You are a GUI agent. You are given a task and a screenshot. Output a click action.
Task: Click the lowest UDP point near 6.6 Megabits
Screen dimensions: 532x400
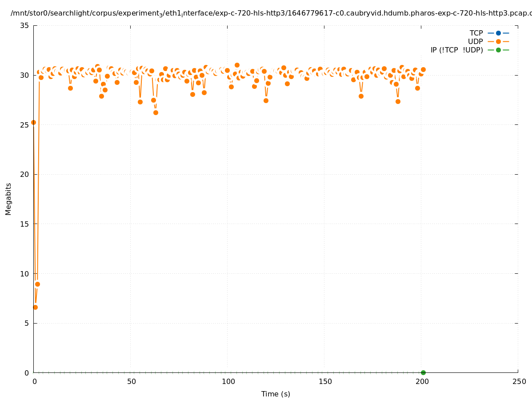coord(35,307)
